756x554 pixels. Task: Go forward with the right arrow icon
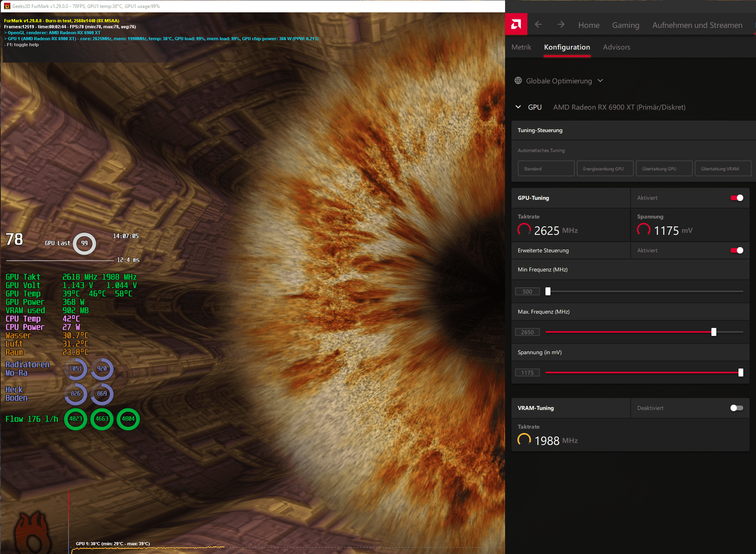[x=561, y=25]
